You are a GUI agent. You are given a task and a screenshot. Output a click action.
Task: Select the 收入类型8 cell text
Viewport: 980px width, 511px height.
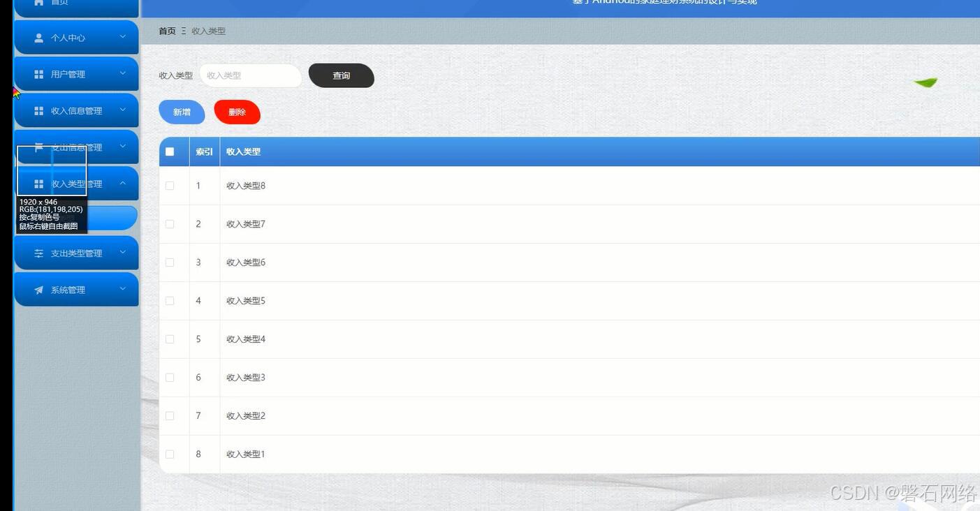[246, 186]
